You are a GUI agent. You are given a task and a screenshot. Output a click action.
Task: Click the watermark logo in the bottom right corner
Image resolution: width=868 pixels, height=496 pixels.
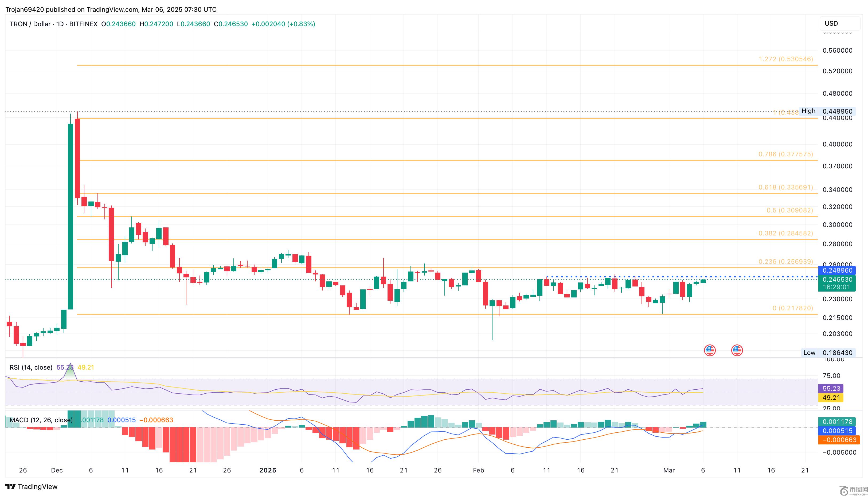coord(853,491)
